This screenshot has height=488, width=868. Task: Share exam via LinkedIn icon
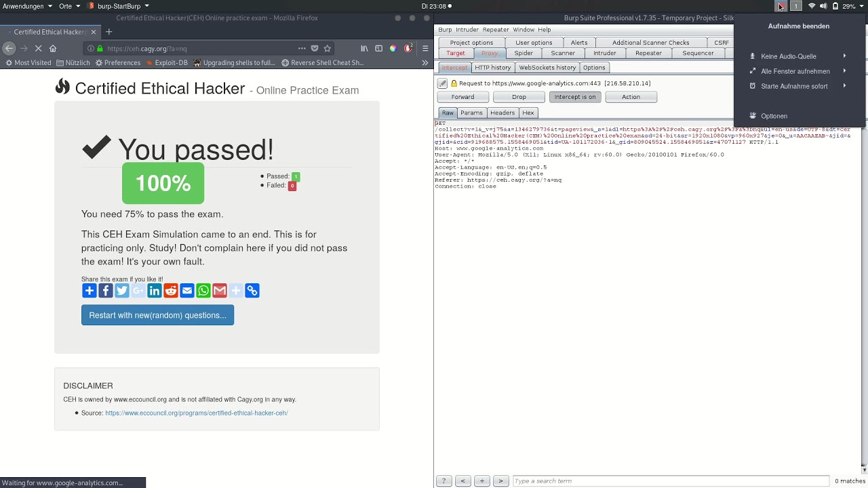point(155,291)
